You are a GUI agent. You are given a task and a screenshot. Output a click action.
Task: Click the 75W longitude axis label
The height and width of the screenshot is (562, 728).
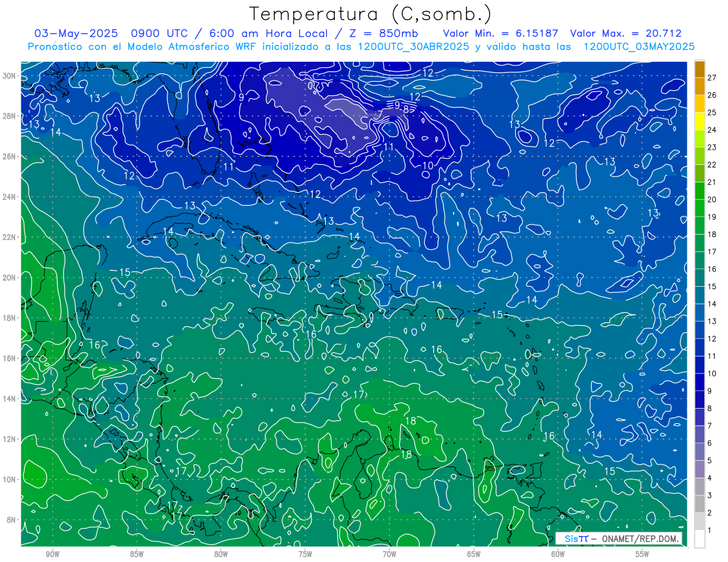pos(305,554)
